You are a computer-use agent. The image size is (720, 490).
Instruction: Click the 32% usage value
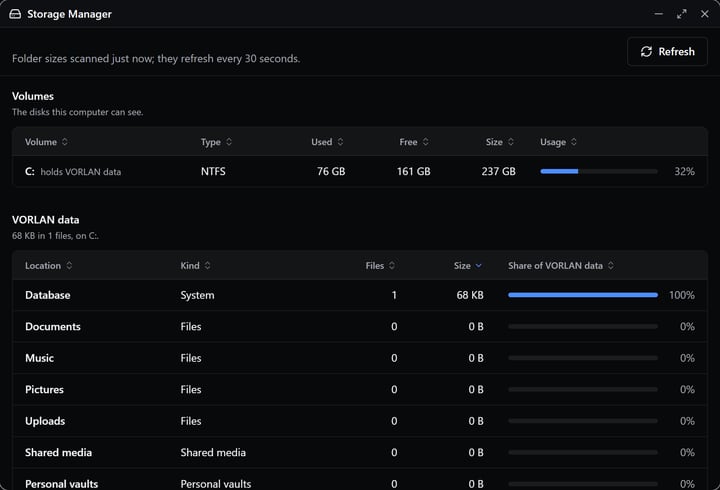click(684, 171)
